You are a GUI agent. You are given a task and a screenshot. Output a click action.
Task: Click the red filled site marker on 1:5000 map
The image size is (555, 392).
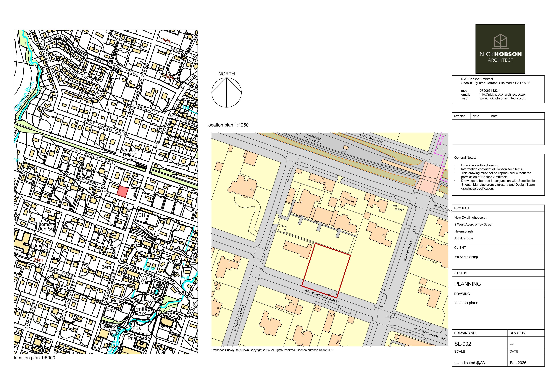pyautogui.click(x=122, y=191)
